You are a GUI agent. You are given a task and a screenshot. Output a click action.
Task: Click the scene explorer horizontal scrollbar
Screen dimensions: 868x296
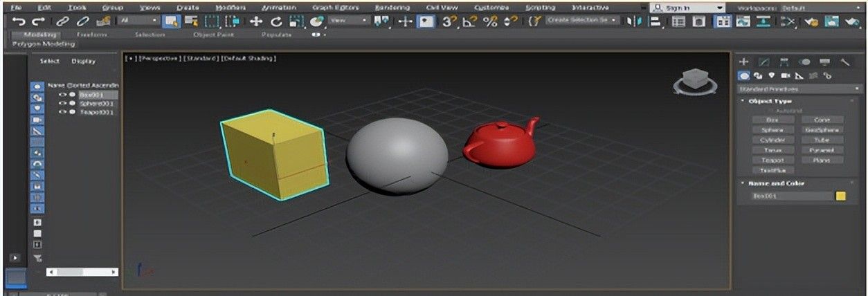82,272
